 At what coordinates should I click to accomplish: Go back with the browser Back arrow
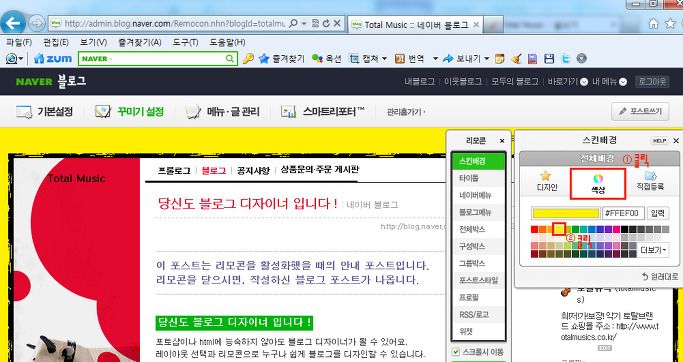(x=13, y=23)
